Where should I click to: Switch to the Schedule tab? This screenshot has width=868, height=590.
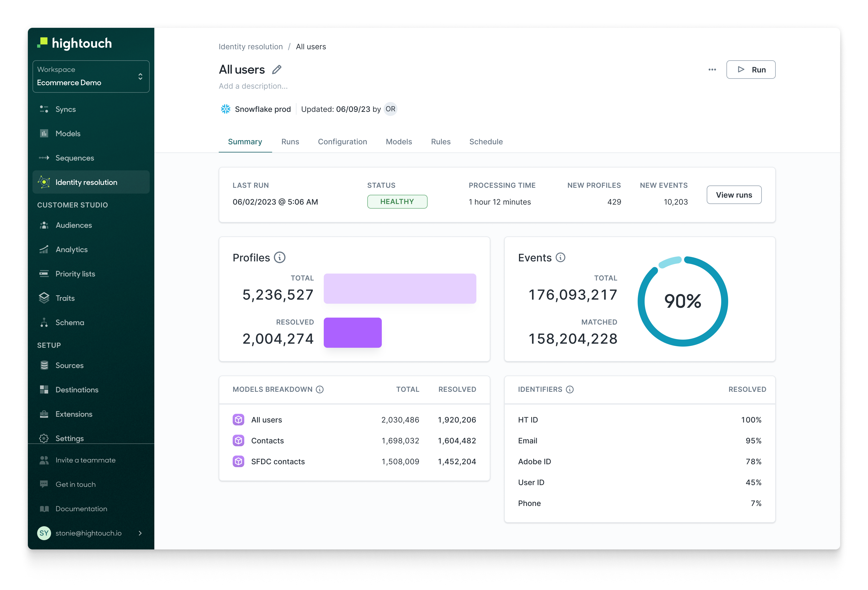click(486, 142)
